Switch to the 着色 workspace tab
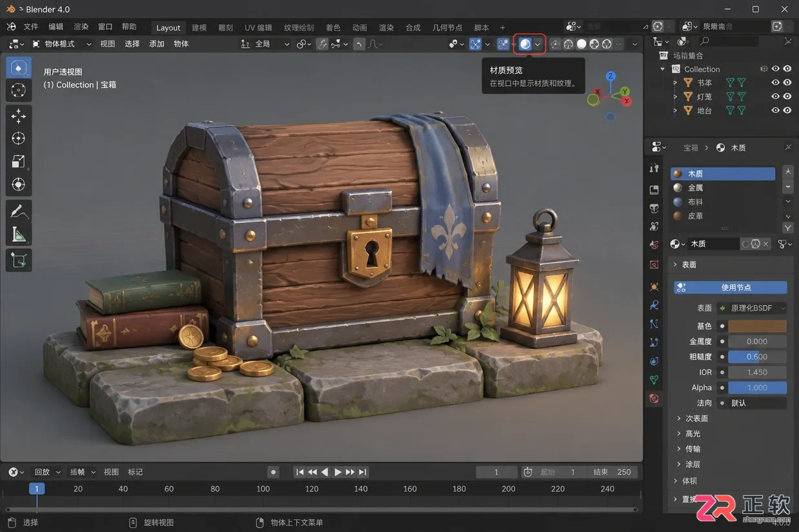Image resolution: width=799 pixels, height=532 pixels. [333, 28]
